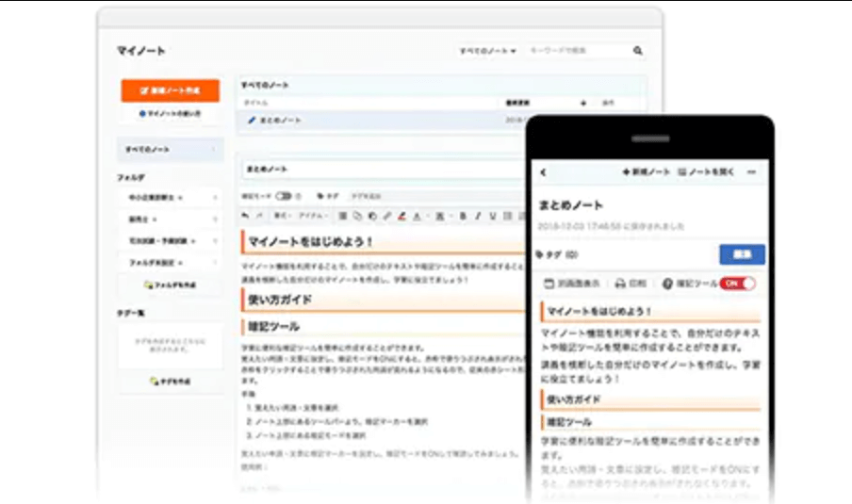Turn off the 暗記ツール ON switch
This screenshot has width=852, height=504.
pyautogui.click(x=737, y=283)
